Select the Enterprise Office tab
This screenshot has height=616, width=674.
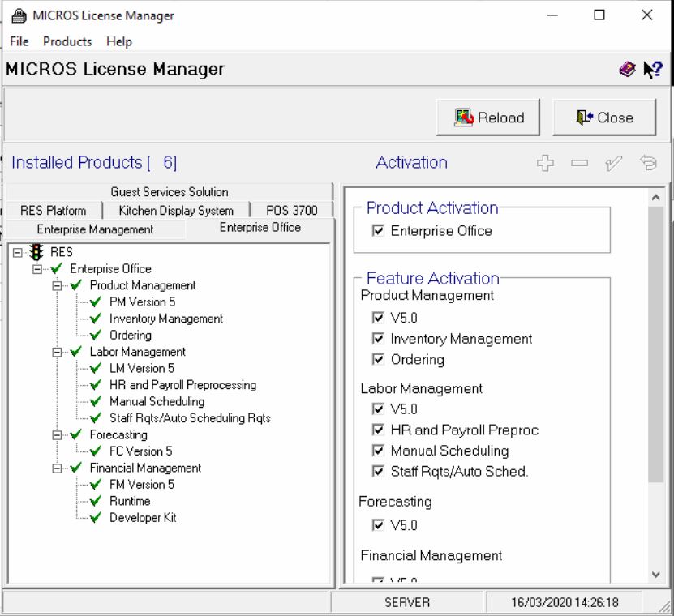pyautogui.click(x=260, y=228)
